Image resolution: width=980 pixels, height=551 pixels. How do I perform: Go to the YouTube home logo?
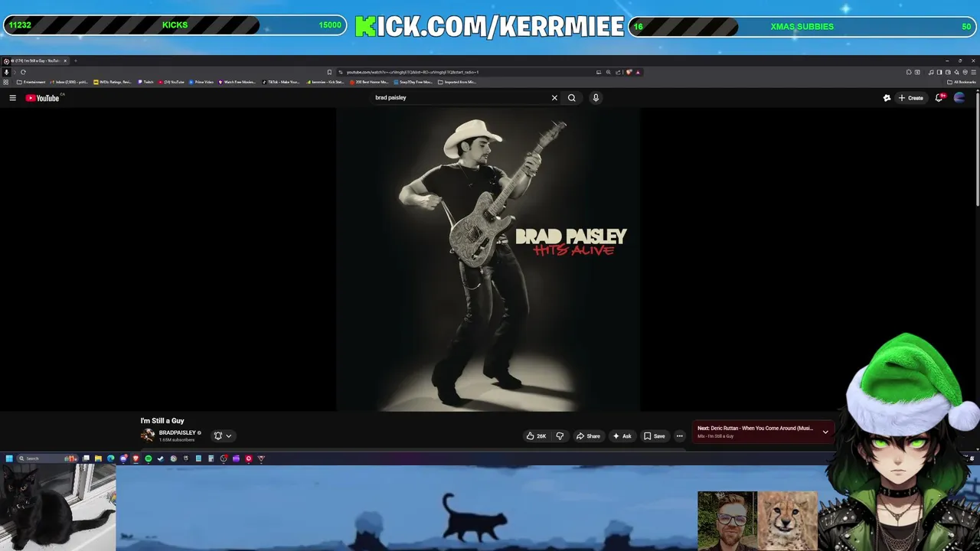click(x=44, y=98)
